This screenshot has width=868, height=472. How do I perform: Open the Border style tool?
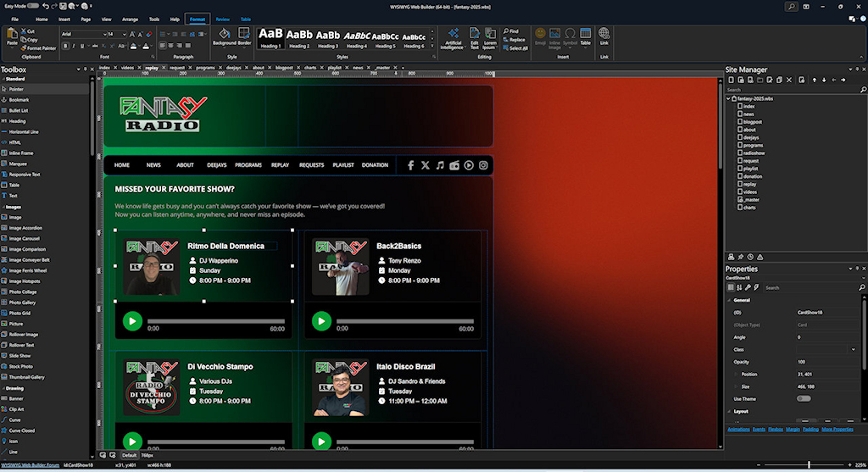pyautogui.click(x=244, y=36)
